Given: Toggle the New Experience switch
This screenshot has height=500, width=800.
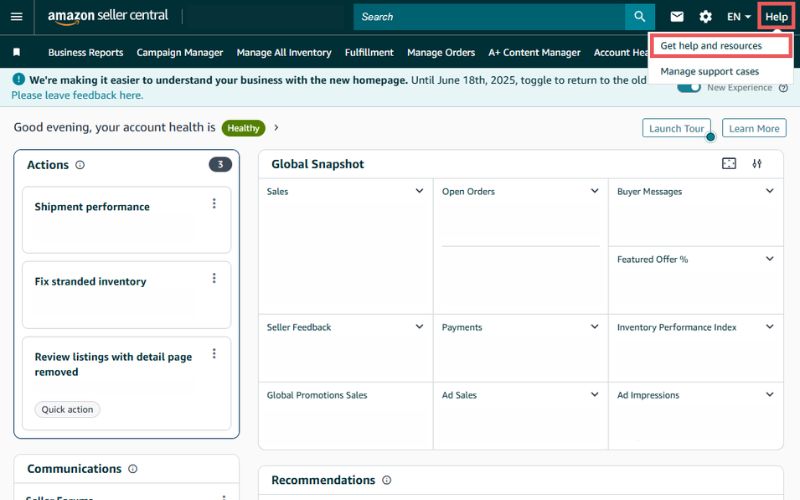Looking at the screenshot, I should click(689, 88).
